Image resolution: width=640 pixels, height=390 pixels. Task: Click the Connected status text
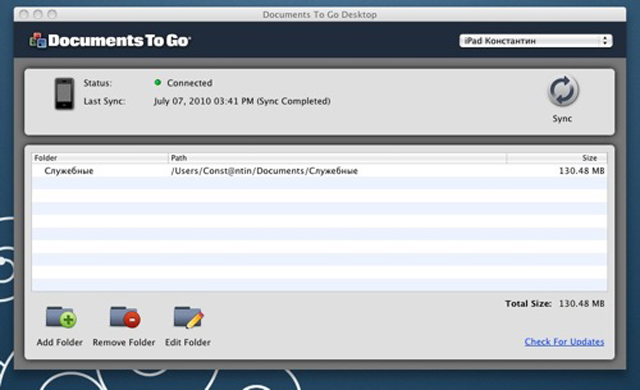pyautogui.click(x=189, y=83)
